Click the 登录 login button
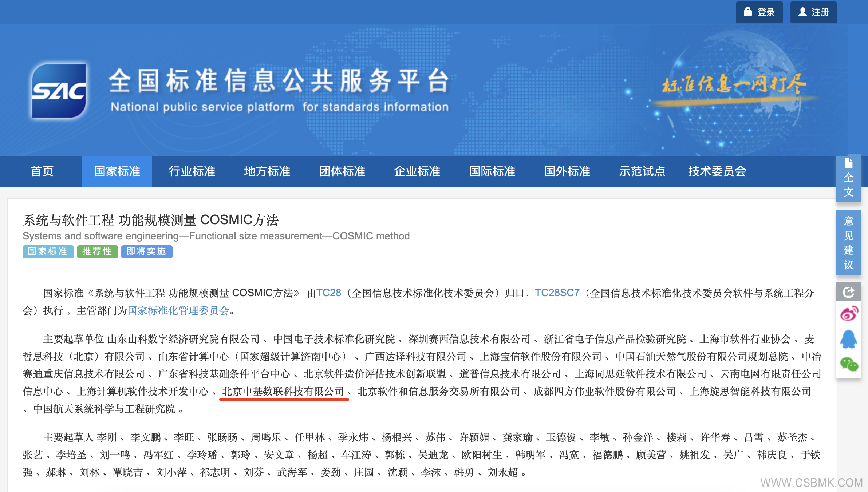The image size is (868, 492). click(759, 12)
